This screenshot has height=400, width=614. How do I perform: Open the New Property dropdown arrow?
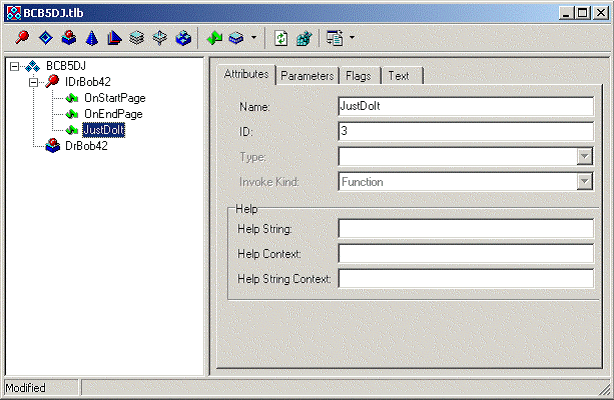coord(253,38)
